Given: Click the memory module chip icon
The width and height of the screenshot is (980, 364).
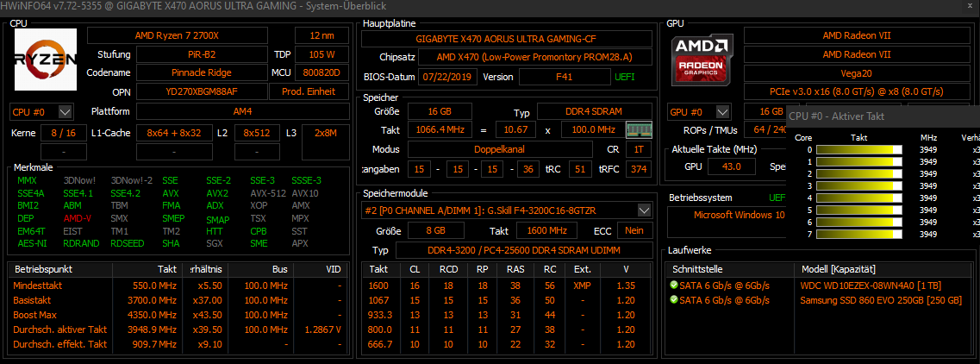Looking at the screenshot, I should [639, 130].
